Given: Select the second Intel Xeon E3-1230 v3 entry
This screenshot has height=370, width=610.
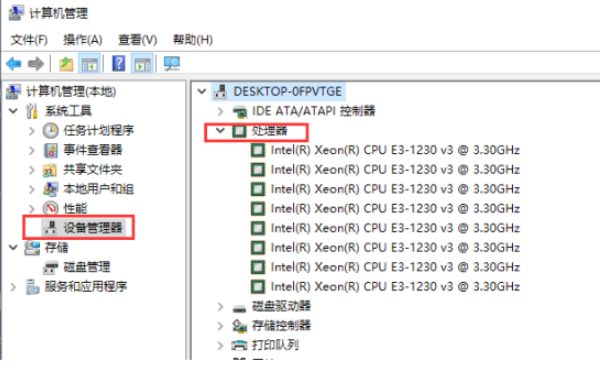Looking at the screenshot, I should 395,170.
